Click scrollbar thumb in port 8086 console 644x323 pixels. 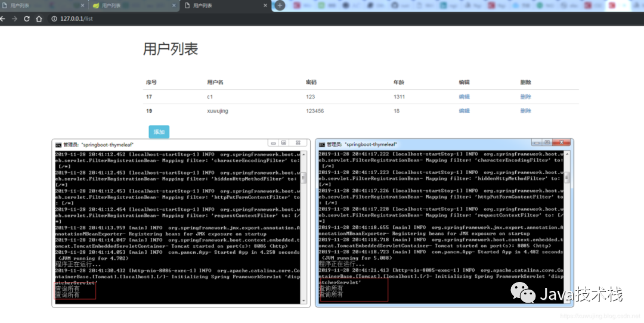pyautogui.click(x=304, y=178)
